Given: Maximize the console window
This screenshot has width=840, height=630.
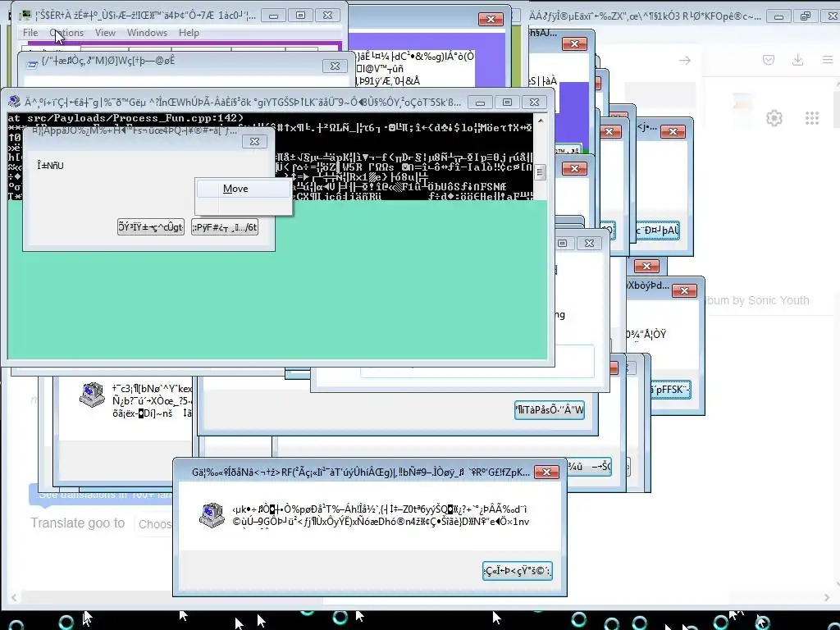Looking at the screenshot, I should [507, 102].
